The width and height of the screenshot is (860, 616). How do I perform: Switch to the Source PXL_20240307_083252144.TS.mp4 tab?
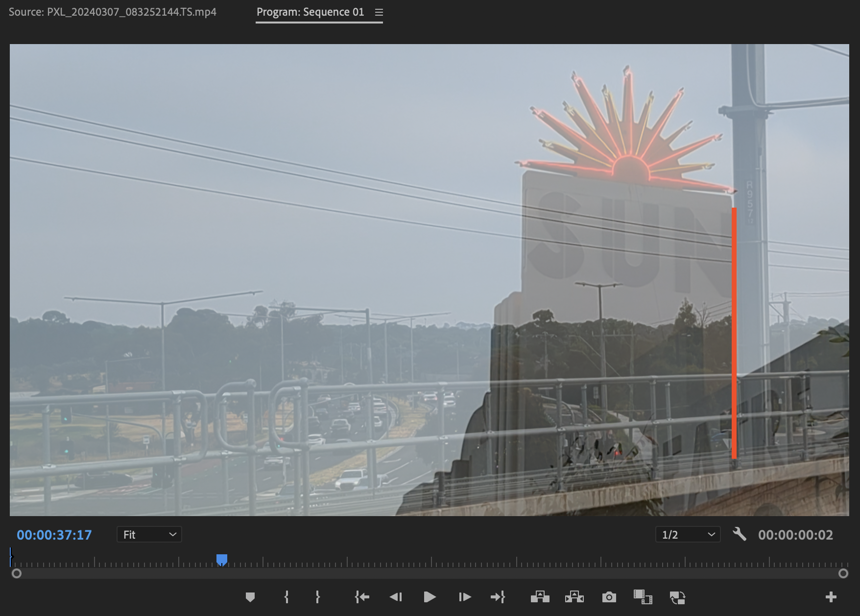[113, 12]
